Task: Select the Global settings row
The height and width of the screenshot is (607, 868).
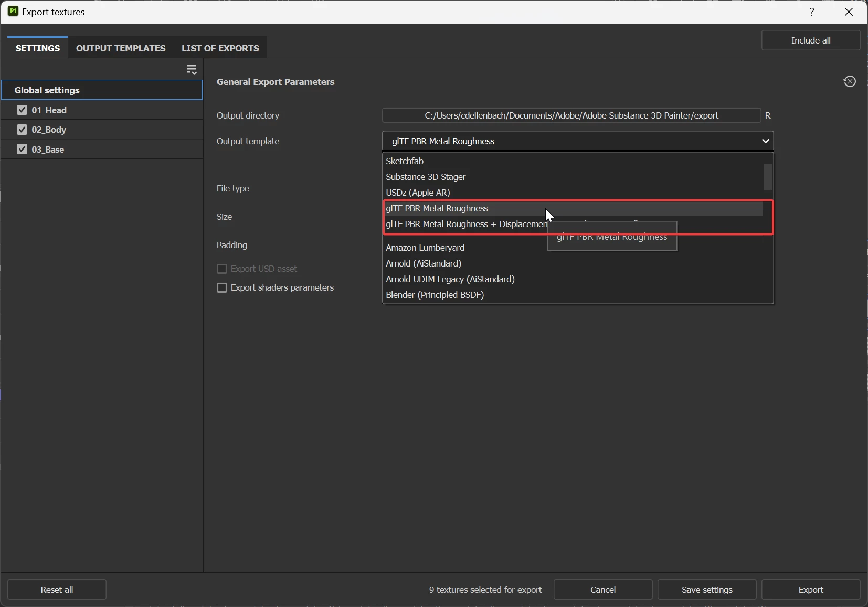Action: (x=102, y=90)
